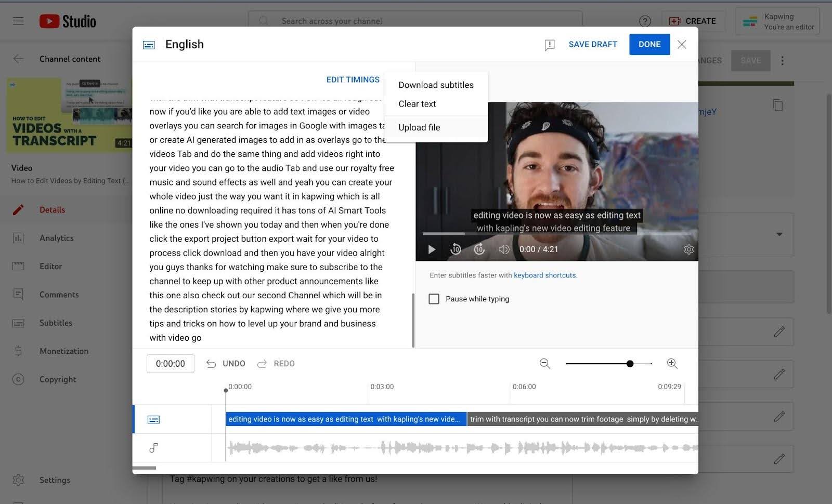Click the blue DONE button

(x=649, y=45)
